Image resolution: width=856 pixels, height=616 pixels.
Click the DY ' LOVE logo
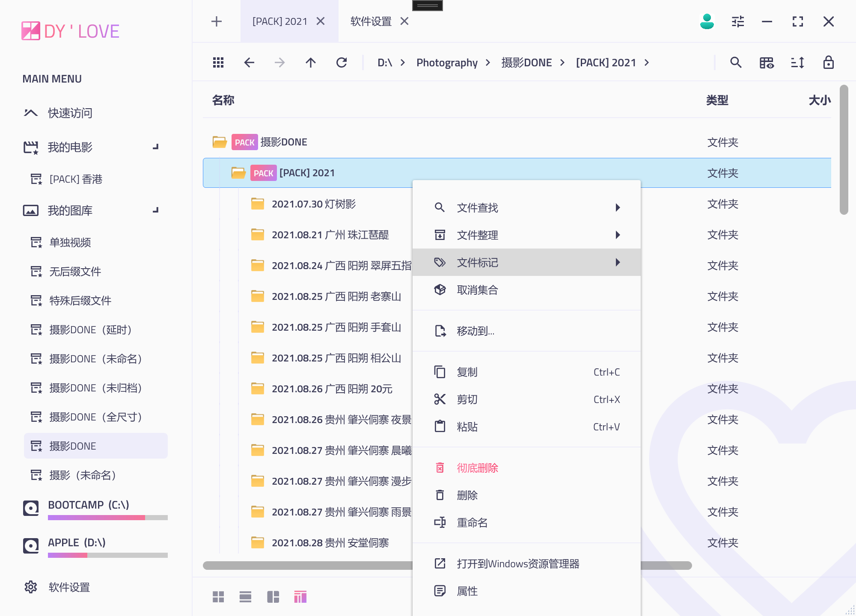coord(71,31)
